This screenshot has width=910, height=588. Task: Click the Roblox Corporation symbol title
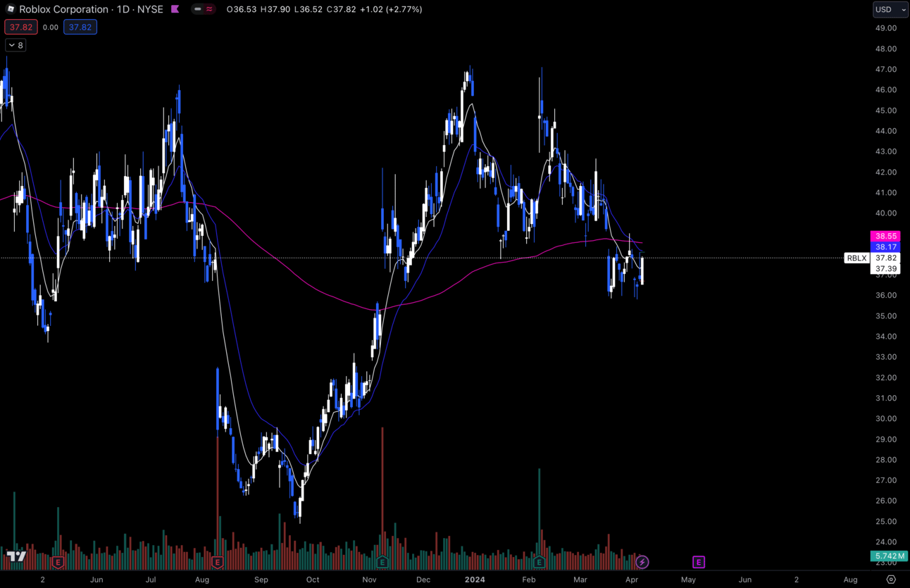coord(64,9)
